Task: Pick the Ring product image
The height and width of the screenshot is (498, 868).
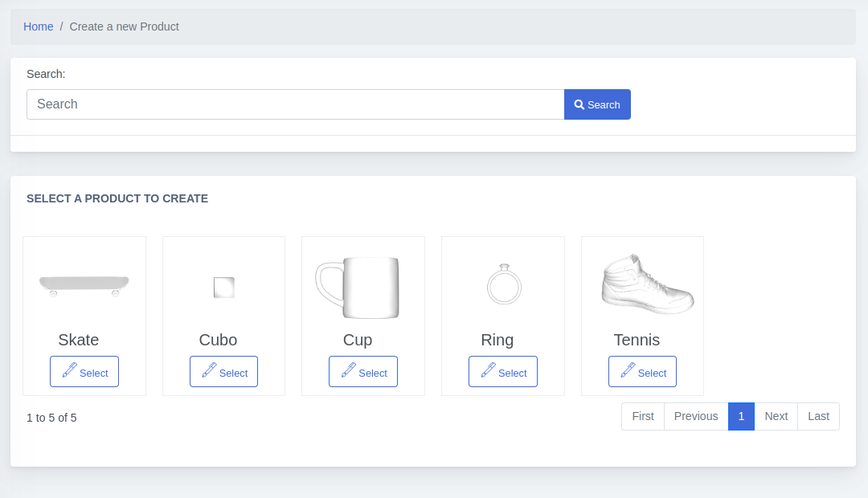Action: pyautogui.click(x=504, y=284)
